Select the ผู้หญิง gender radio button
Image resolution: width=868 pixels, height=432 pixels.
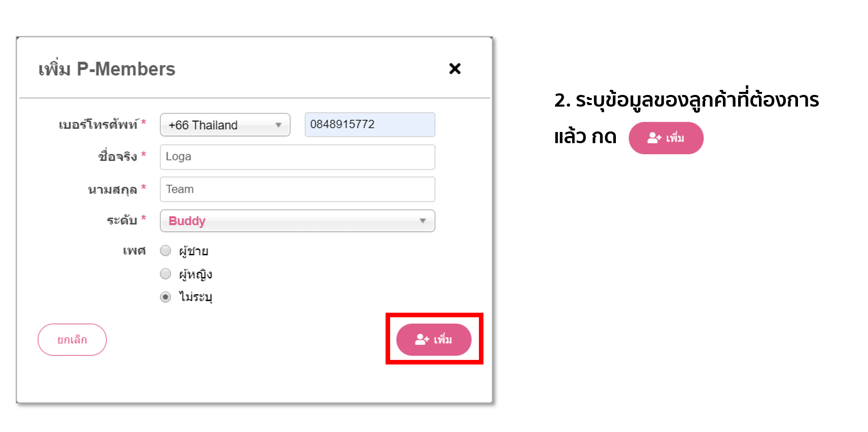(165, 274)
